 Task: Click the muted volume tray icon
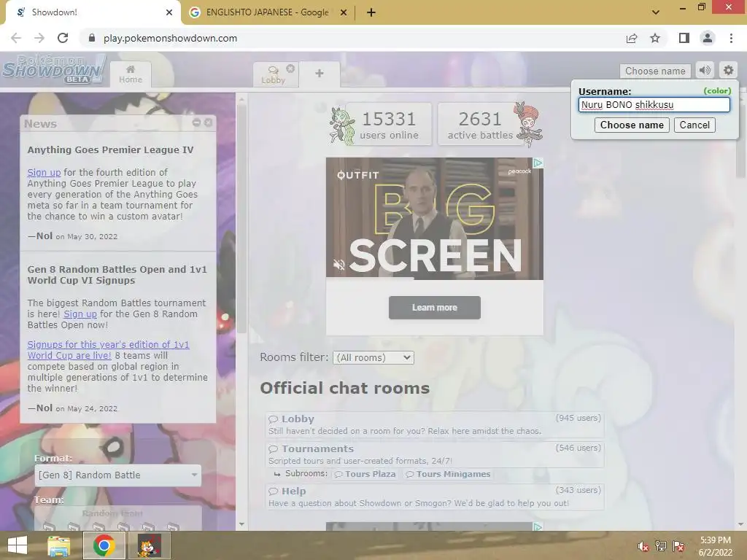click(x=643, y=545)
